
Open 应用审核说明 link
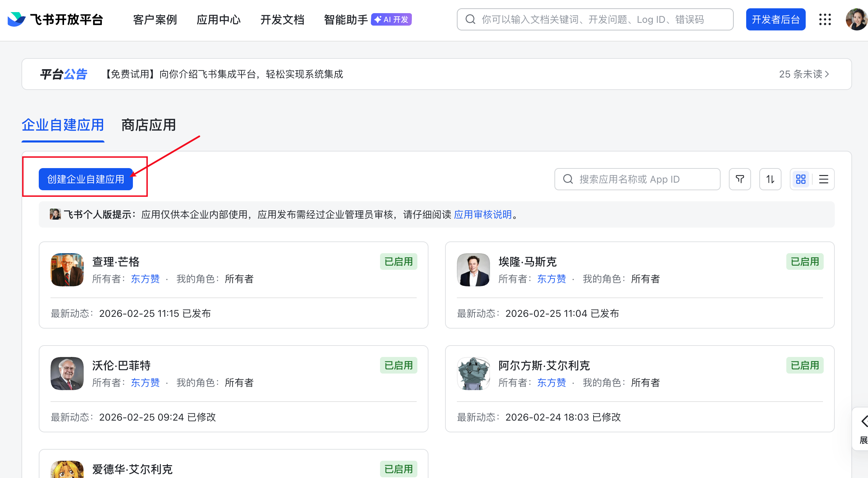[x=482, y=215]
